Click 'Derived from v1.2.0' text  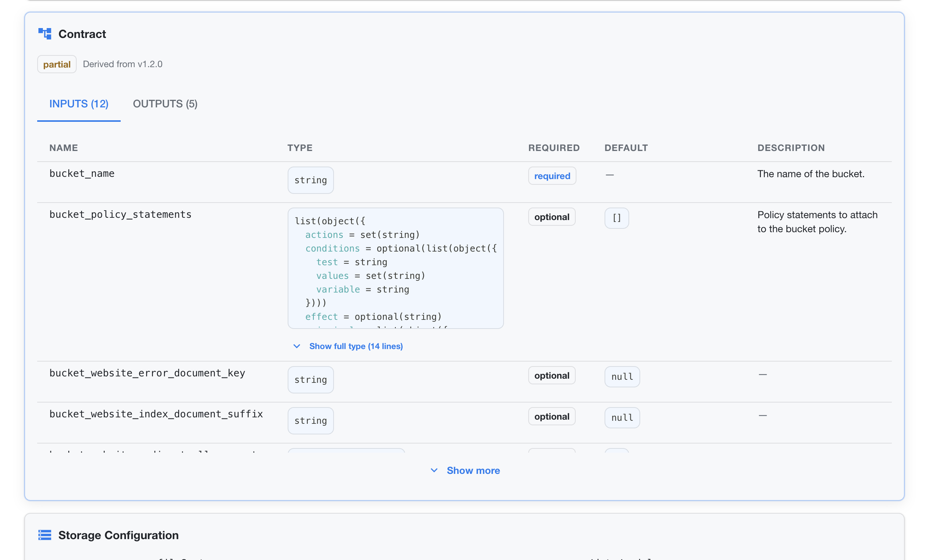point(123,64)
